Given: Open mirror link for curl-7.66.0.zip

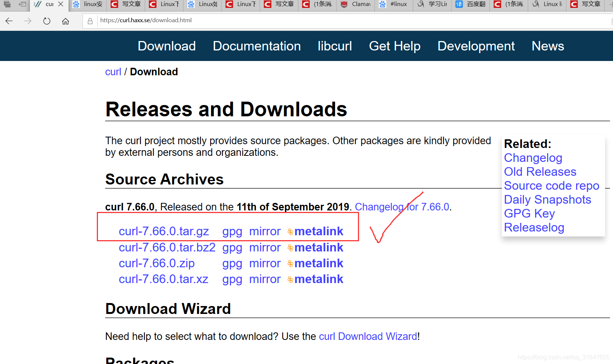Looking at the screenshot, I should (265, 263).
